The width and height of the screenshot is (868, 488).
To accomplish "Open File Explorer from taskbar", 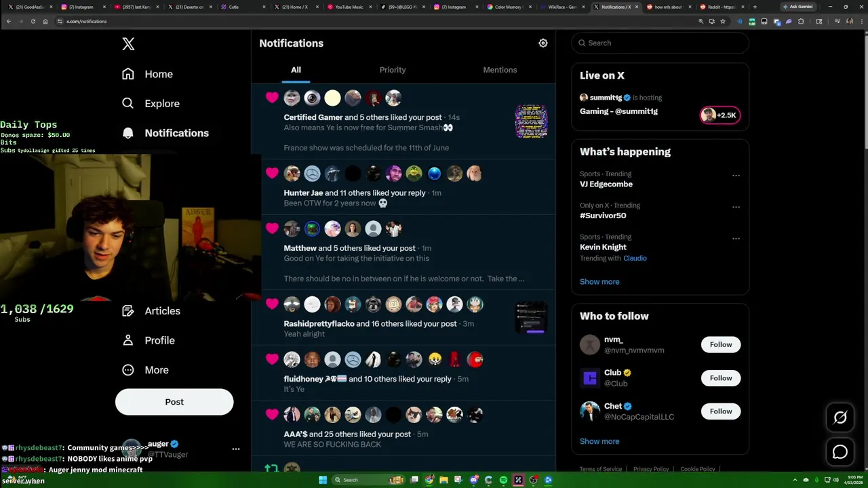I will coord(444,480).
